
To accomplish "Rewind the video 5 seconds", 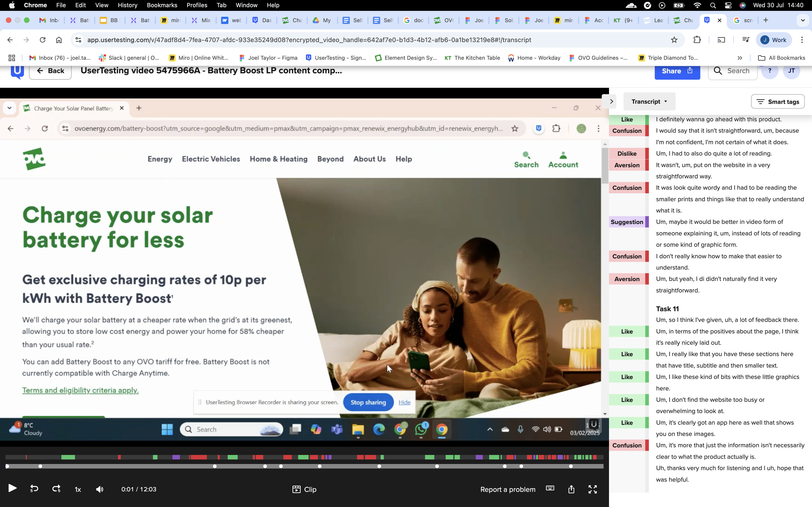I will pos(34,489).
